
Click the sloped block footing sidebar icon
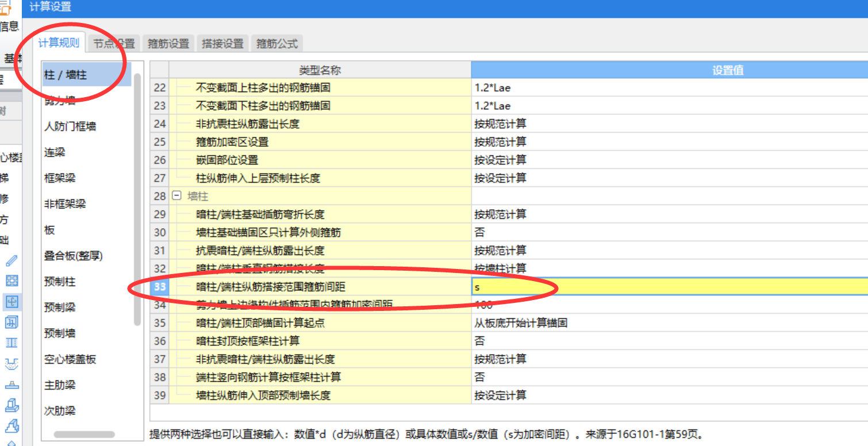pyautogui.click(x=11, y=426)
